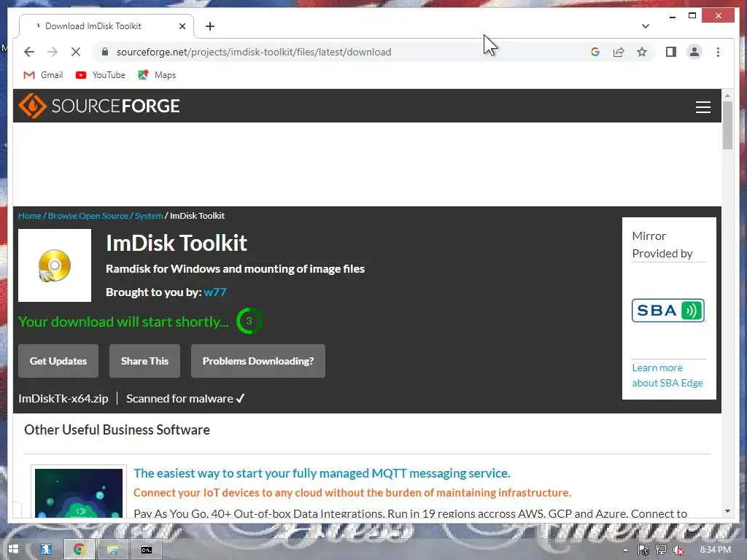Toggle the Chrome side panel

(x=671, y=52)
